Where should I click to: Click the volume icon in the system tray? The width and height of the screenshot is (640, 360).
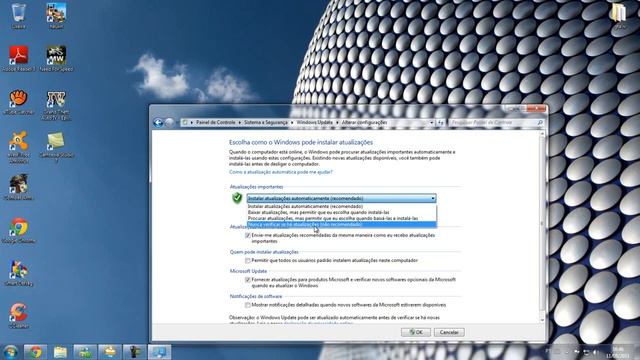click(x=595, y=352)
